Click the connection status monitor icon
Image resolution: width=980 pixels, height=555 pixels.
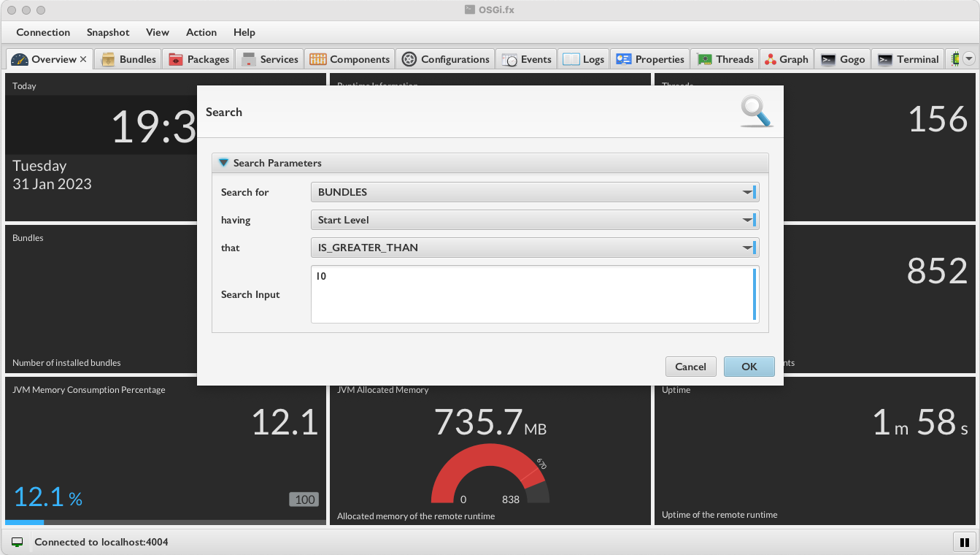tap(17, 542)
